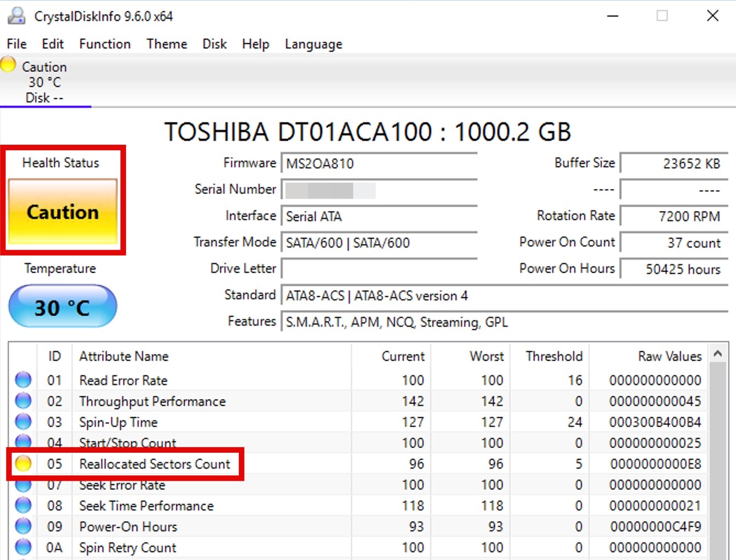736x560 pixels.
Task: Click the blue status icon for Spin-Up Time
Action: pyautogui.click(x=23, y=421)
